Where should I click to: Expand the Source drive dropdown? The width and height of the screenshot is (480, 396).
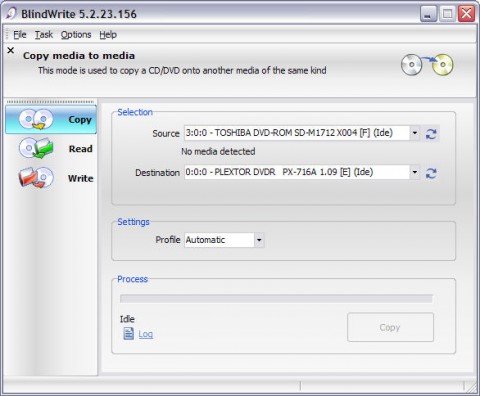point(414,133)
